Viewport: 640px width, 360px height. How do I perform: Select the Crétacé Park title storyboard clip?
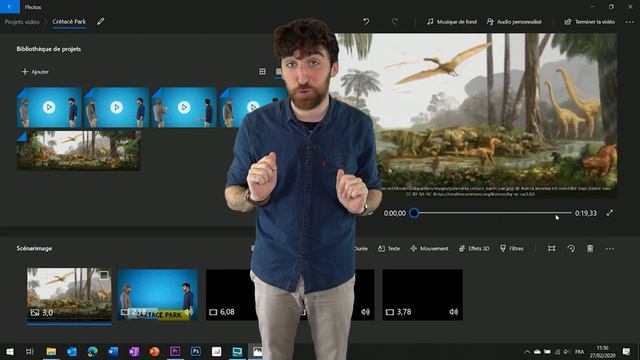click(x=158, y=294)
